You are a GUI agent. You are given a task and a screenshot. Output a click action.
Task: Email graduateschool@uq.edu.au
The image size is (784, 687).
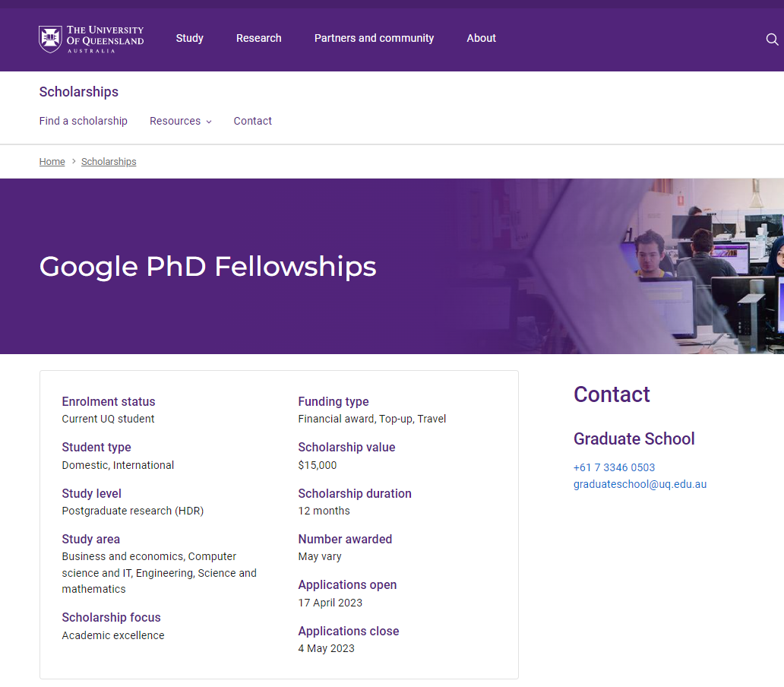640,484
